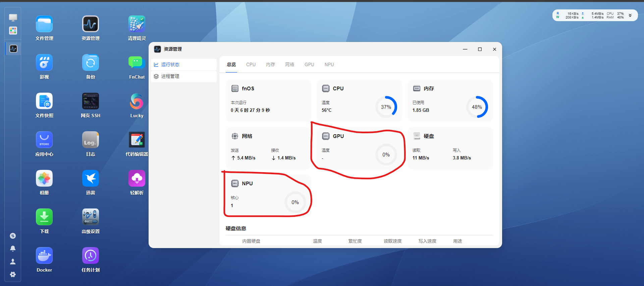Click the 内置硬盘 column header

(251, 241)
